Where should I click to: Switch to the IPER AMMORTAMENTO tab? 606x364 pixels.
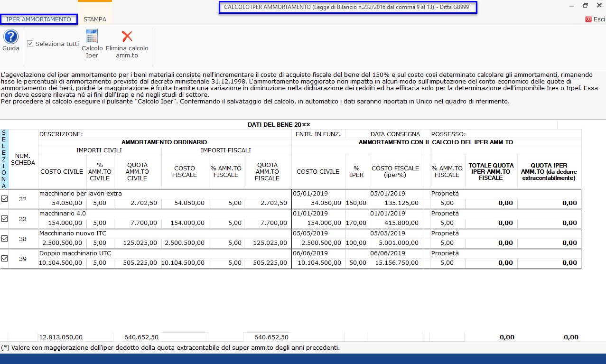coord(39,19)
